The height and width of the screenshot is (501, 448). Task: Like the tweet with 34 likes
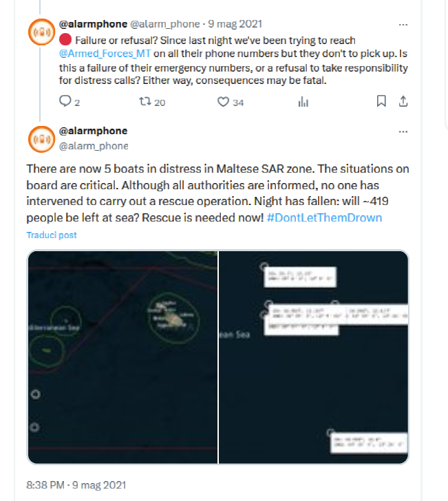[x=223, y=102]
